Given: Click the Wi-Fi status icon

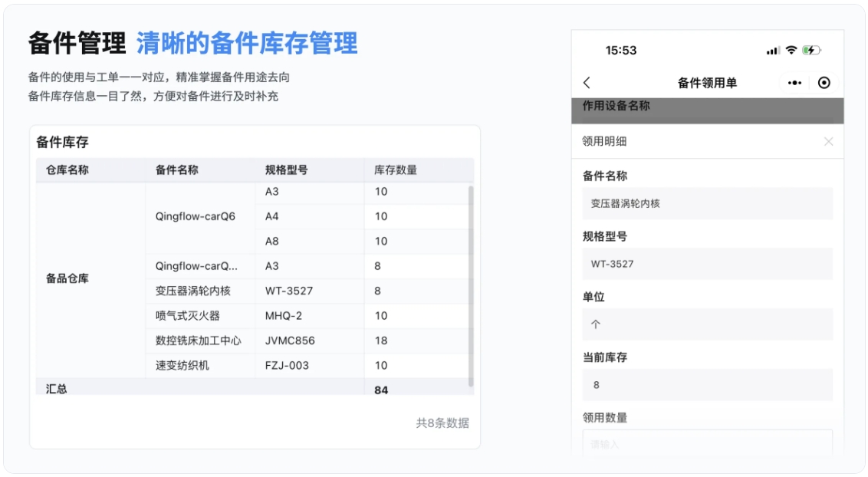Looking at the screenshot, I should (x=791, y=50).
